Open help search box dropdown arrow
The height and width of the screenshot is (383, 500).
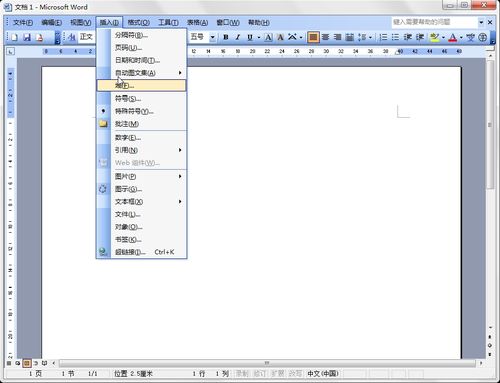point(481,22)
